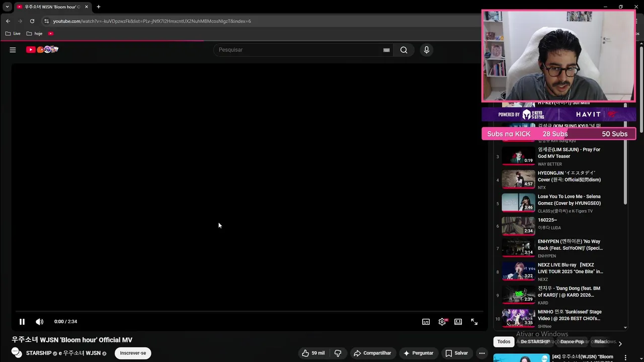
Task: Pause the video playback
Action: (x=22, y=322)
